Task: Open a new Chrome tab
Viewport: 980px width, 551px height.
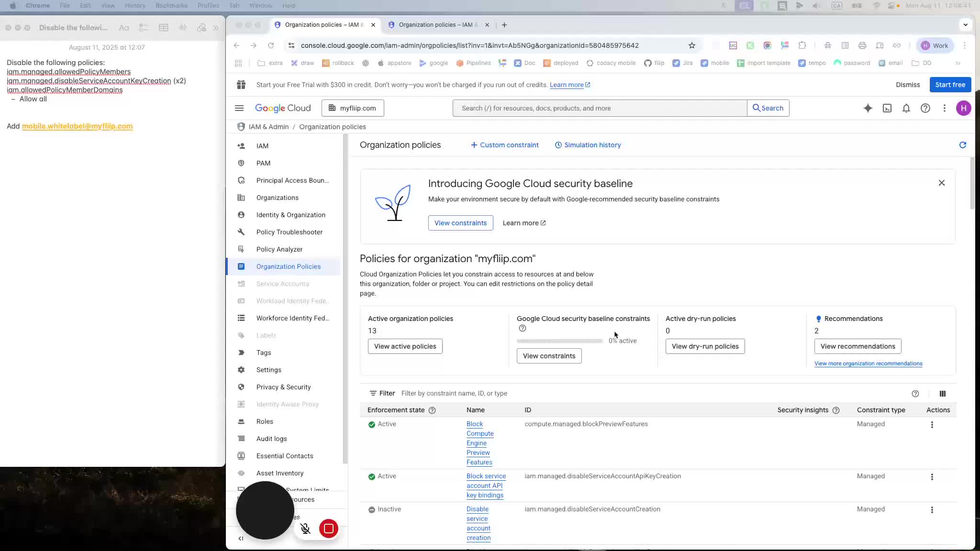Action: [x=504, y=25]
